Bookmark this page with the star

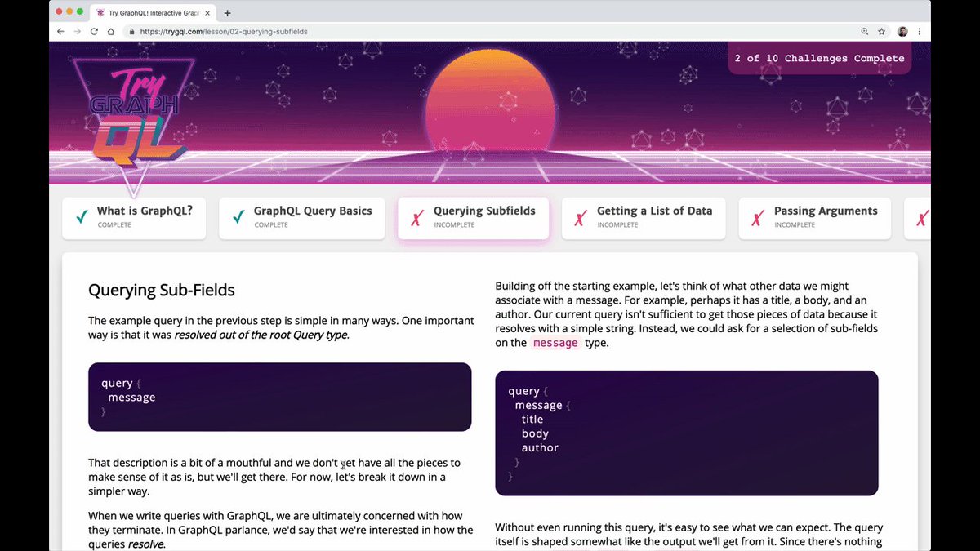tap(882, 31)
